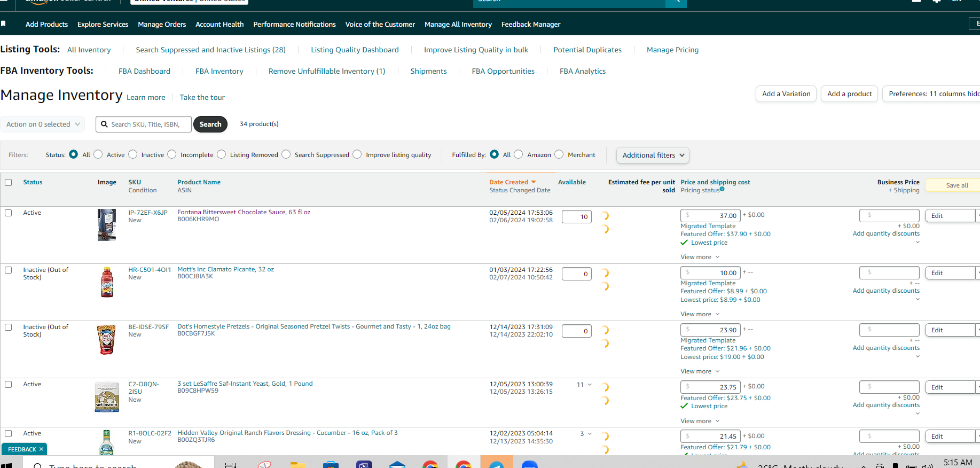Click the Add a Variation button
980x468 pixels.
tap(786, 93)
